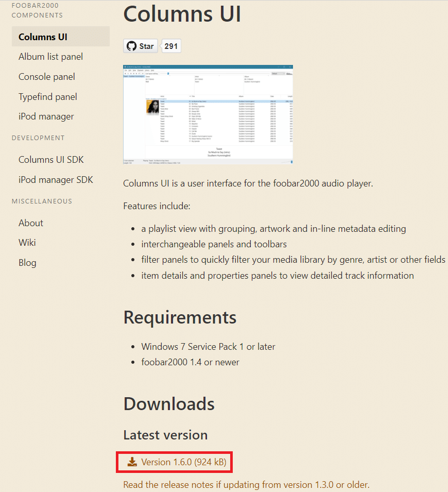Click the DEVELOPMENT section label
This screenshot has height=492, width=448.
[x=38, y=138]
